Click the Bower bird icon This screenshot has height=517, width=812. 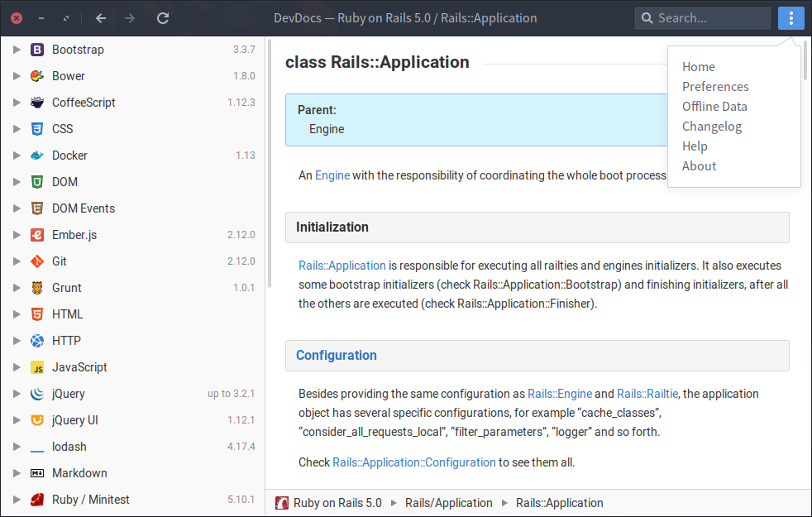[36, 76]
